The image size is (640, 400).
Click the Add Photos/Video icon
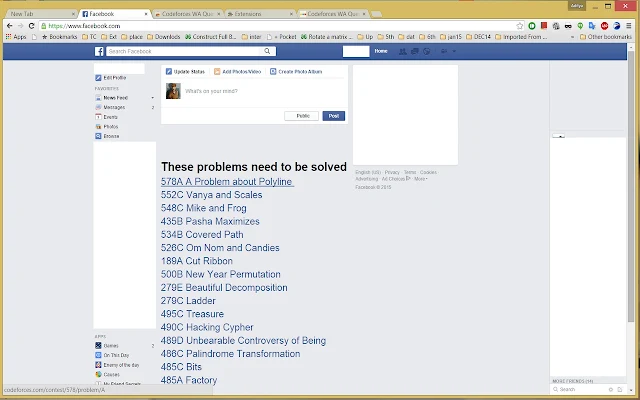point(217,71)
